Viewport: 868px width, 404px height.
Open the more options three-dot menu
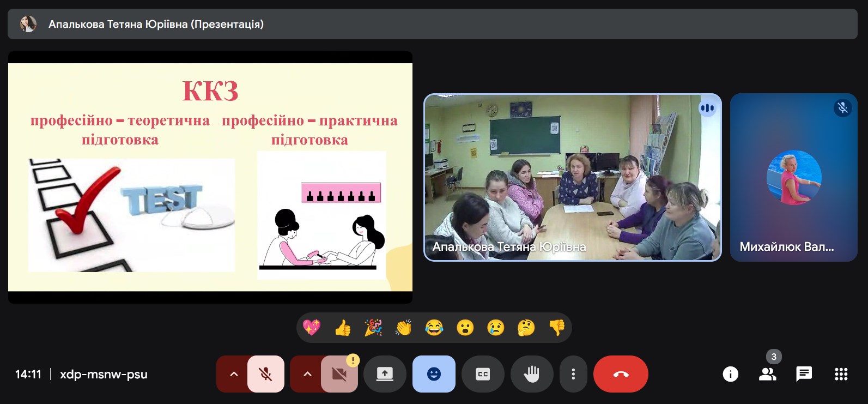573,374
